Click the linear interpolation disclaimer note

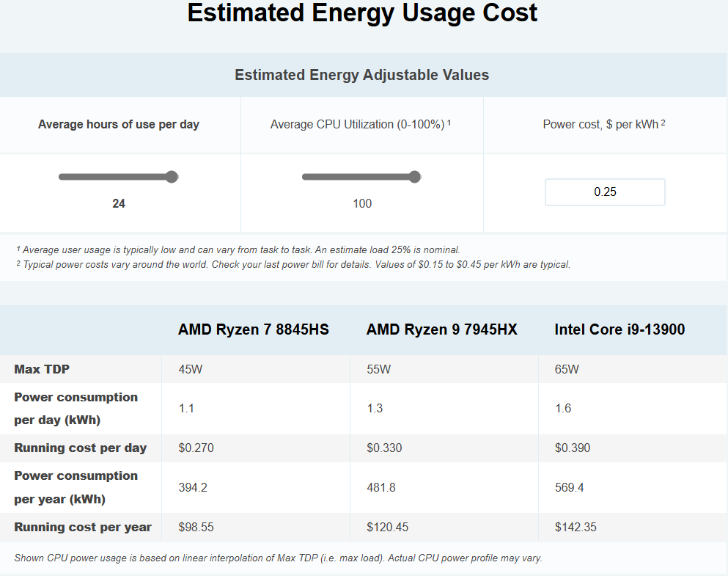278,558
